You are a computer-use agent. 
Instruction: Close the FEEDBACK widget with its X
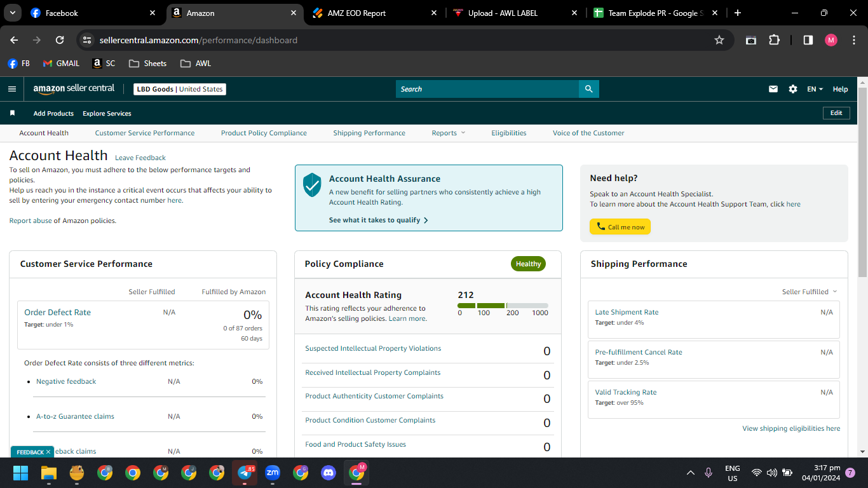(48, 452)
